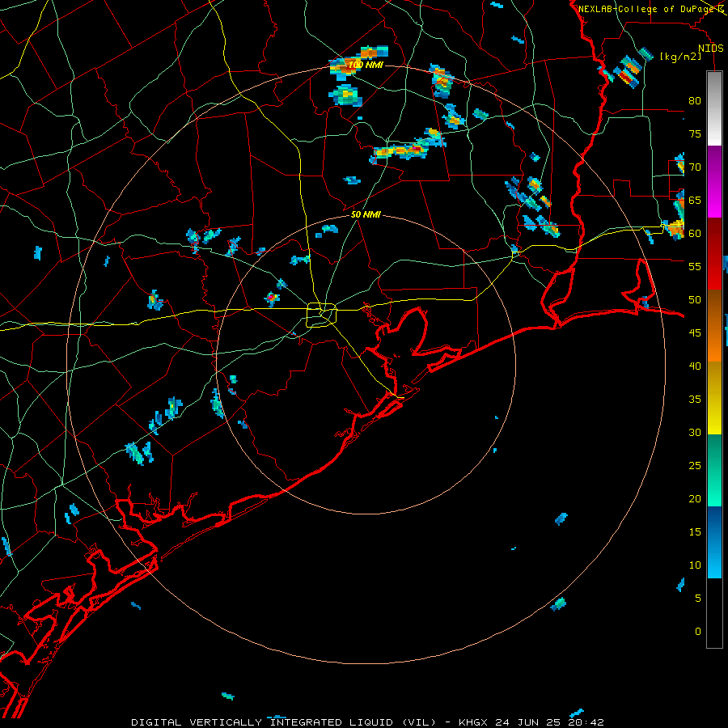Viewport: 728px width, 728px height.
Task: Click the 60 value on the color scale
Action: pyautogui.click(x=695, y=234)
